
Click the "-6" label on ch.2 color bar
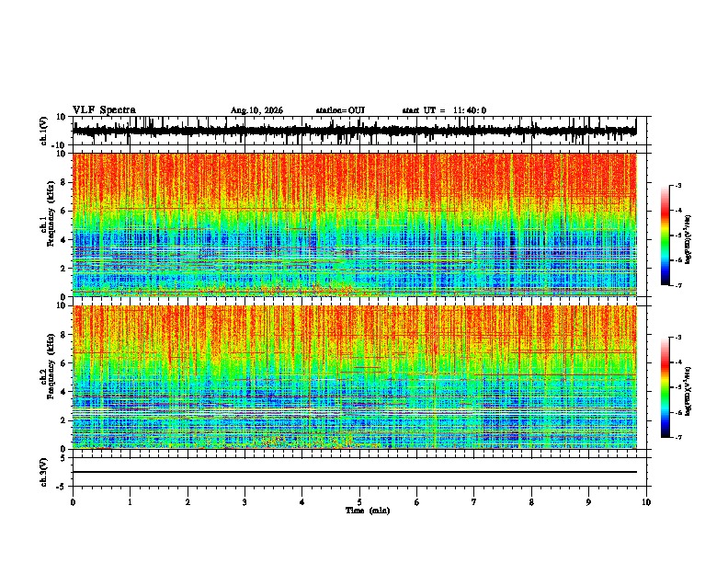click(x=677, y=412)
